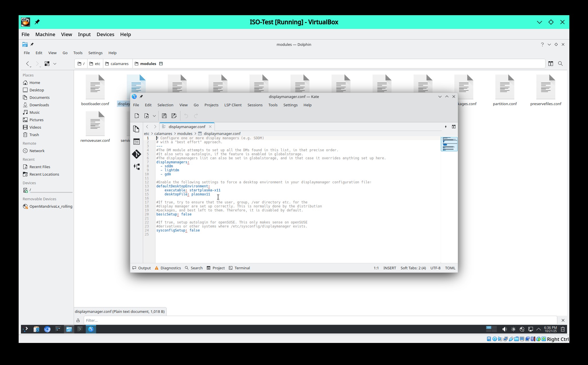Click the Save As icon
The height and width of the screenshot is (365, 588).
click(x=174, y=116)
